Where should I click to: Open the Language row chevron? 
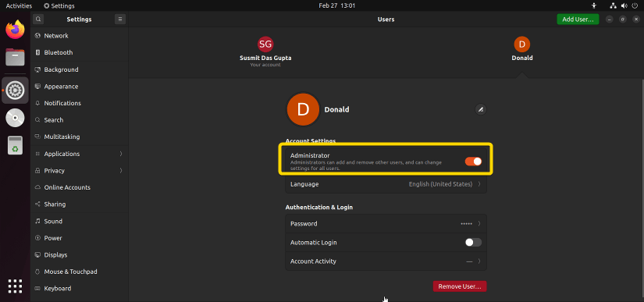pos(479,184)
